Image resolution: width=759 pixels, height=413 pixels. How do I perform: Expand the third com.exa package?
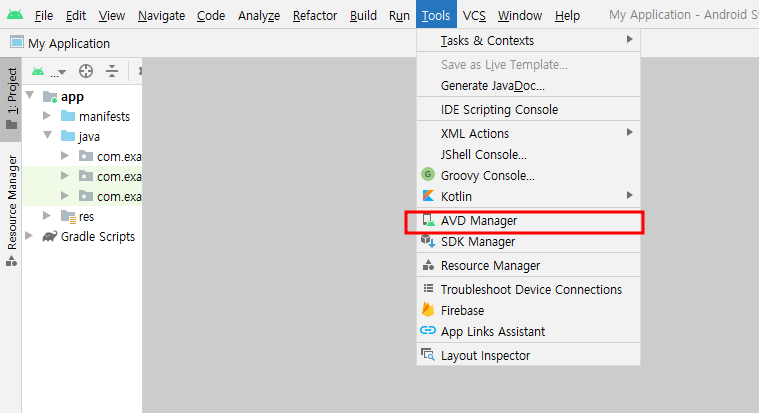64,196
